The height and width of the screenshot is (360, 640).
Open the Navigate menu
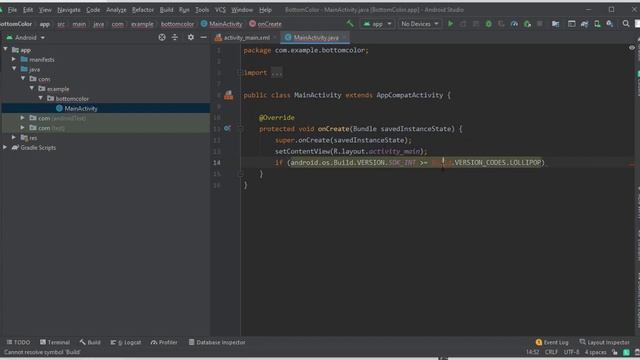point(69,9)
